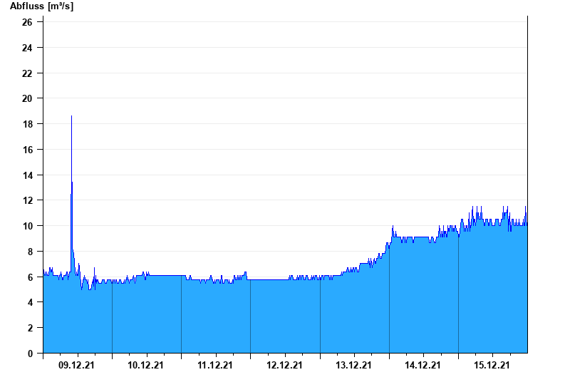Select the 11.12.21 date label

(215, 366)
